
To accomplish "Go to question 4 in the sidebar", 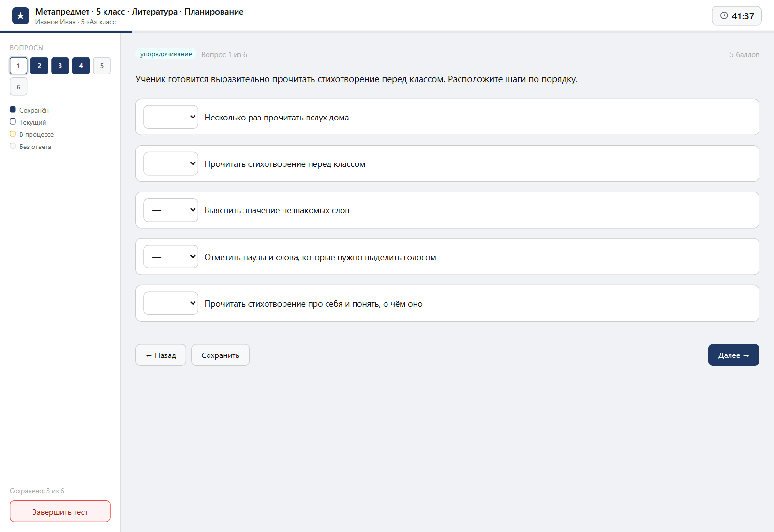I will tap(81, 66).
